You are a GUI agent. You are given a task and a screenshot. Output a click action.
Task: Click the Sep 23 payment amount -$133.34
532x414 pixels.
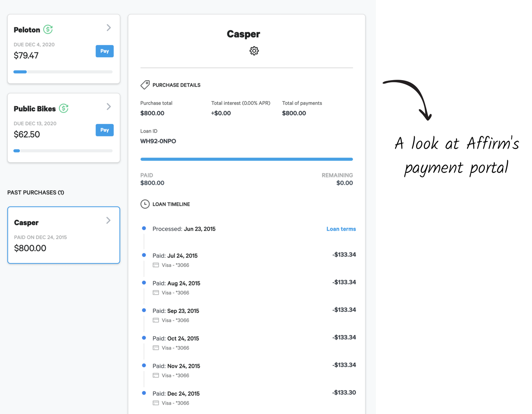click(344, 310)
